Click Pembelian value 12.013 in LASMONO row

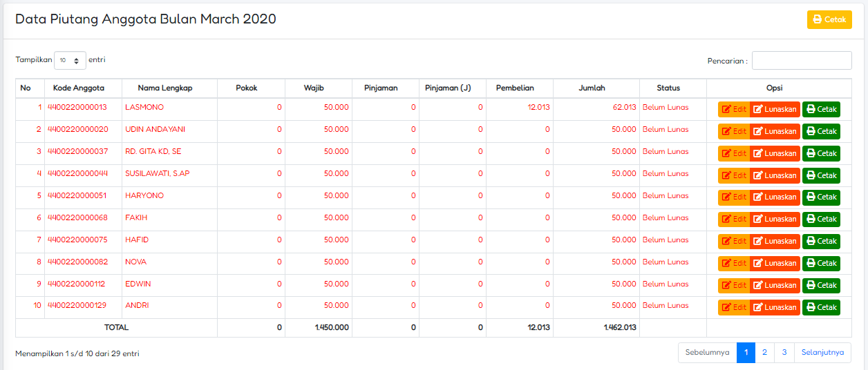tap(538, 108)
